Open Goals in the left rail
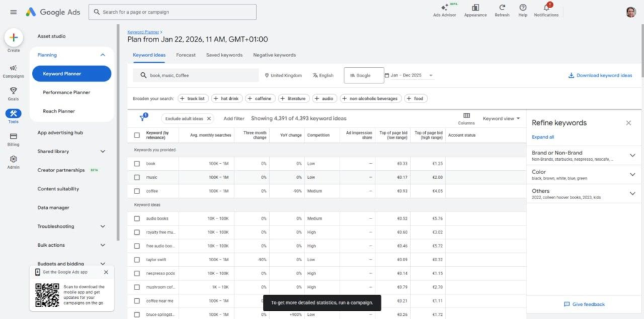 [14, 94]
